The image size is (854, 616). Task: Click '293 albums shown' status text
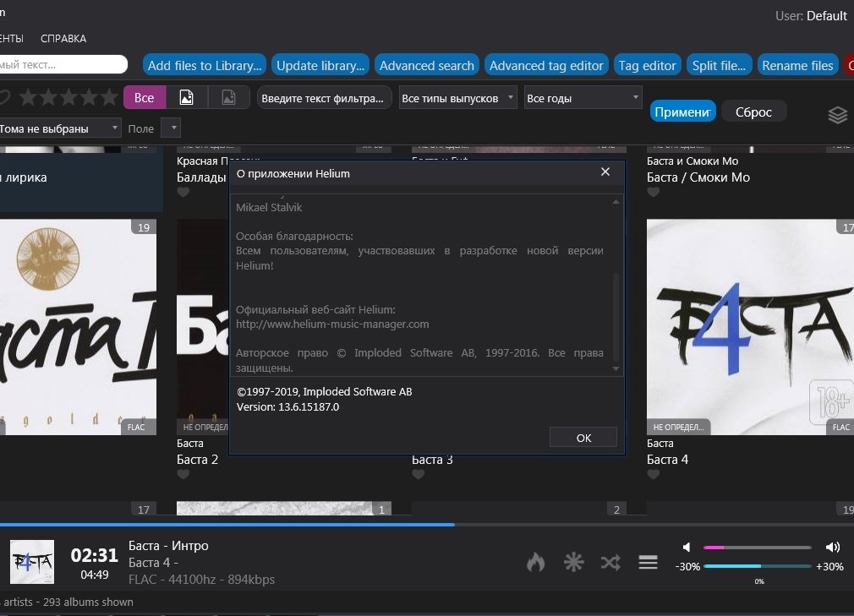[x=88, y=602]
